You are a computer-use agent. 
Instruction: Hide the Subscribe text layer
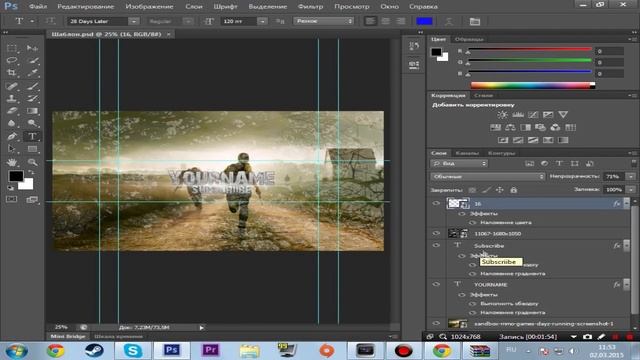click(436, 245)
